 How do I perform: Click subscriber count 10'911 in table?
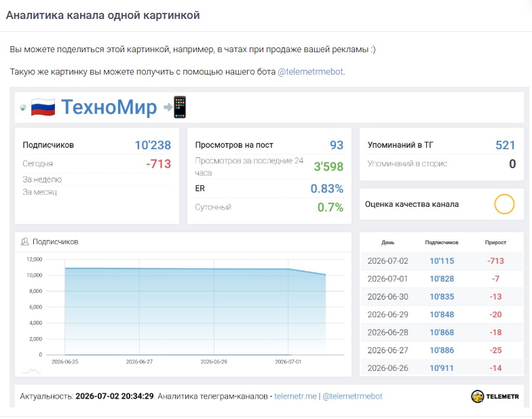(442, 367)
